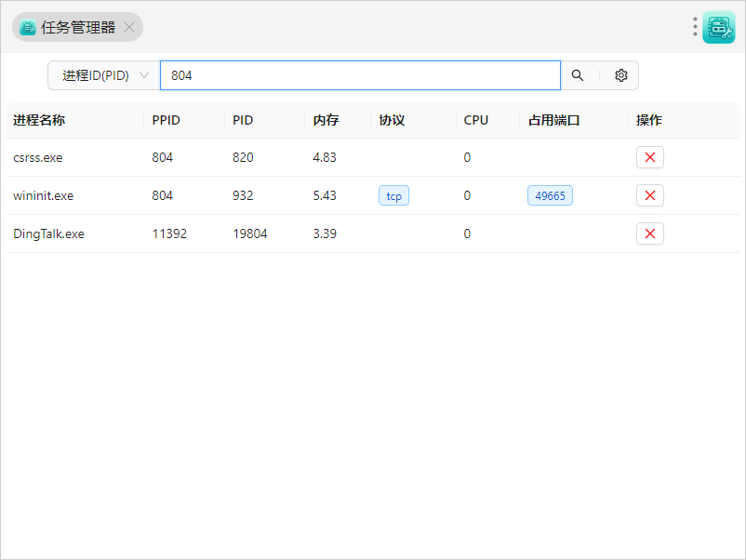Click memory value 3.39
This screenshot has height=560, width=746.
coord(325,233)
